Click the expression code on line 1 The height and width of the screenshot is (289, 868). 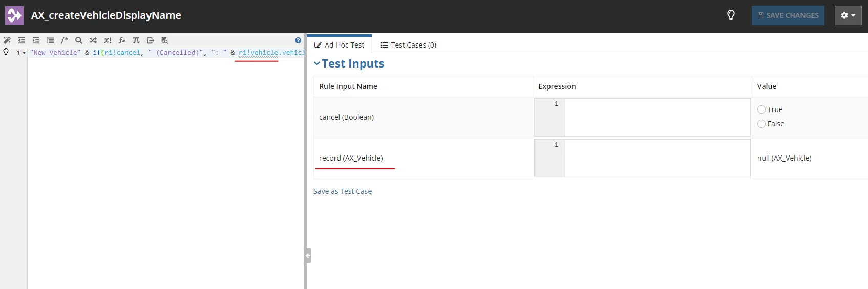pyautogui.click(x=167, y=53)
